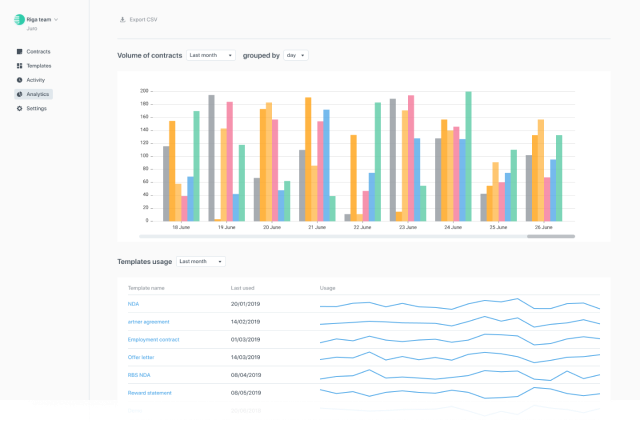
Task: Expand the Riga team switcher chevron
Action: tap(56, 19)
